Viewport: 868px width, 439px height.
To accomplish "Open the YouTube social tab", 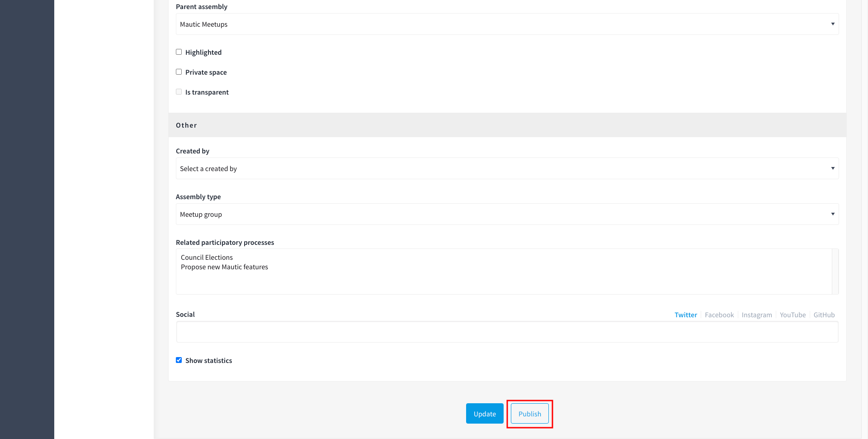I will click(x=793, y=315).
